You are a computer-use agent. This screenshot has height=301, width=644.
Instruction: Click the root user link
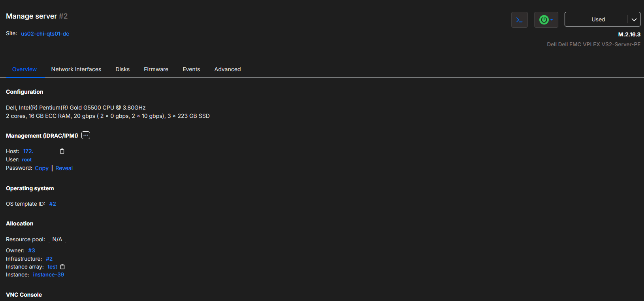(27, 159)
